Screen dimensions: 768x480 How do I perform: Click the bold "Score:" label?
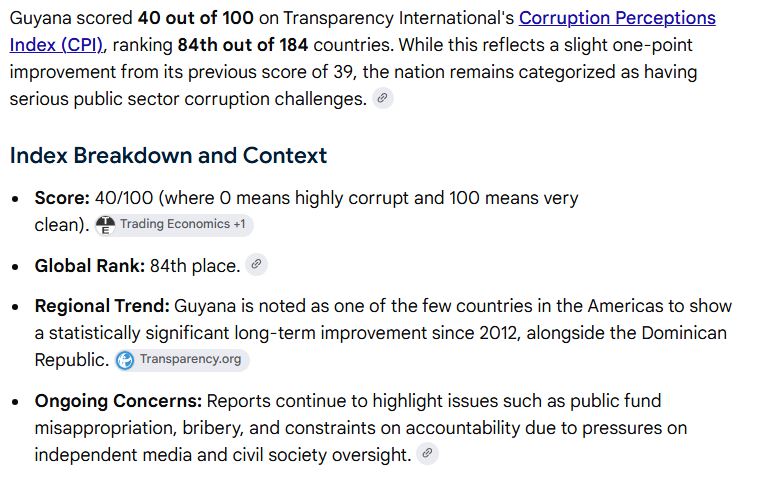pyautogui.click(x=62, y=198)
